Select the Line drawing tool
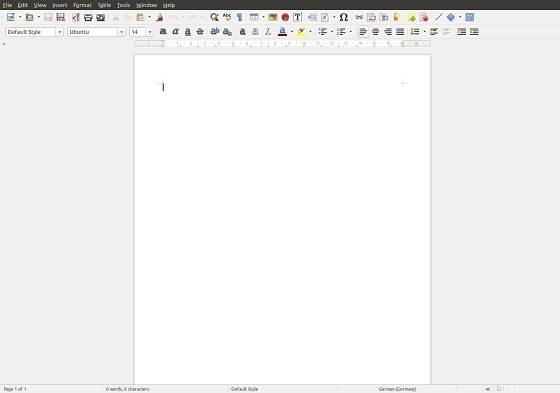The height and width of the screenshot is (393, 560). 439,17
